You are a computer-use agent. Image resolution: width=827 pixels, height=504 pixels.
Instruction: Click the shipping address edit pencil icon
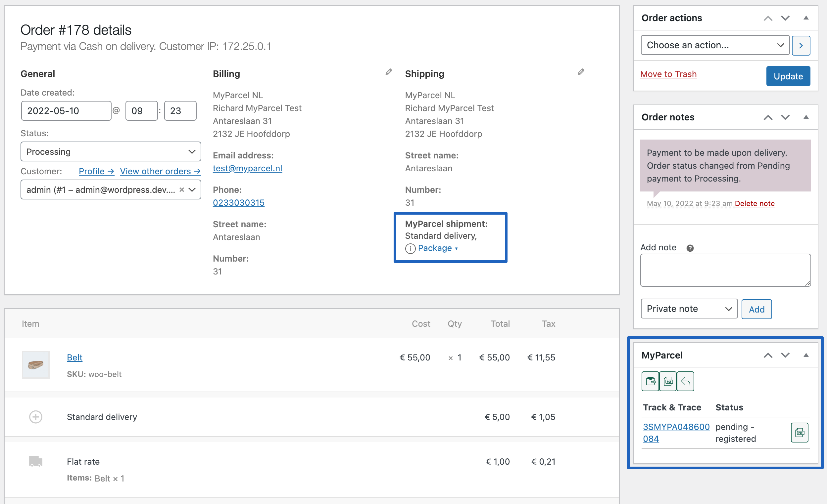[582, 72]
